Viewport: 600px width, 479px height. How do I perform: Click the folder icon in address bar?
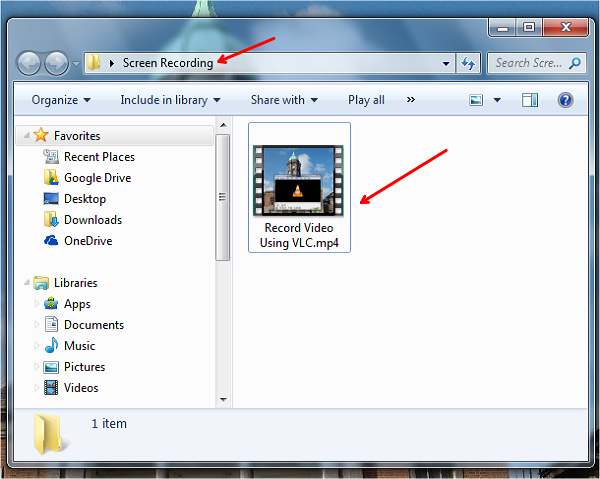[x=93, y=62]
